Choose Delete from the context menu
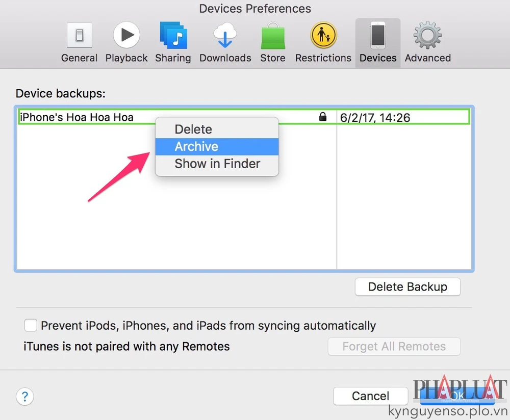The image size is (510, 420). [193, 129]
